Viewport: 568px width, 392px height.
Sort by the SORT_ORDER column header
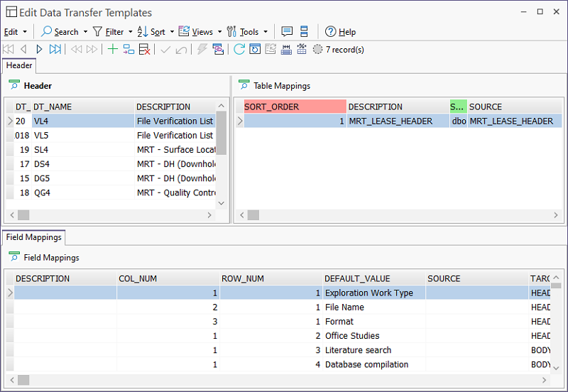point(295,107)
